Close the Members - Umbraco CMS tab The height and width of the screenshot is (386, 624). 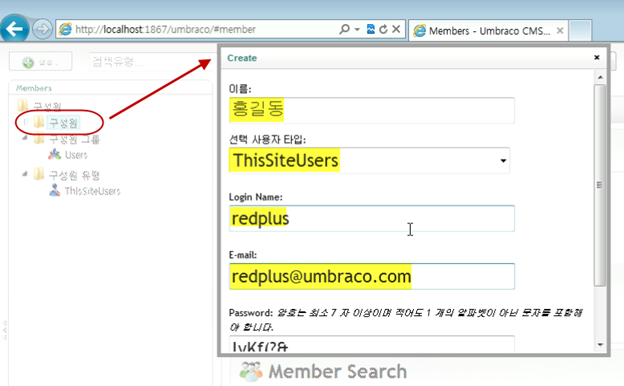(x=560, y=31)
